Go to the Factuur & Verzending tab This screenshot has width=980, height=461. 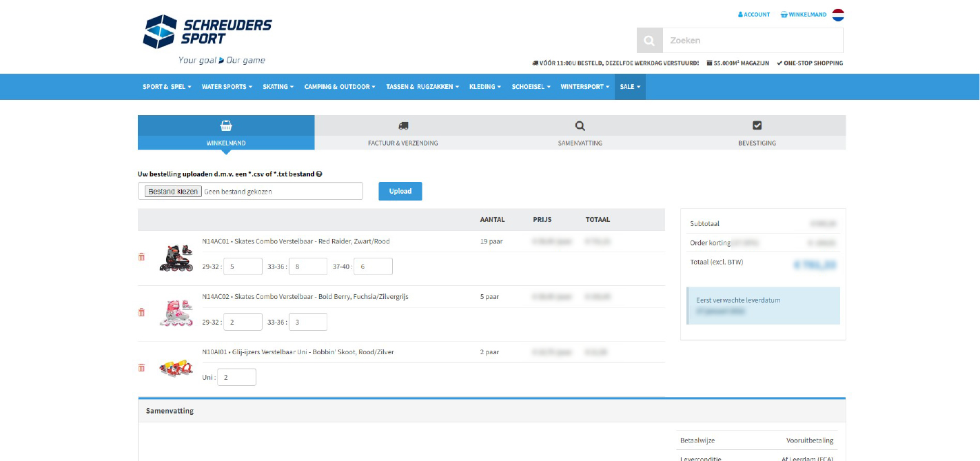pos(403,132)
